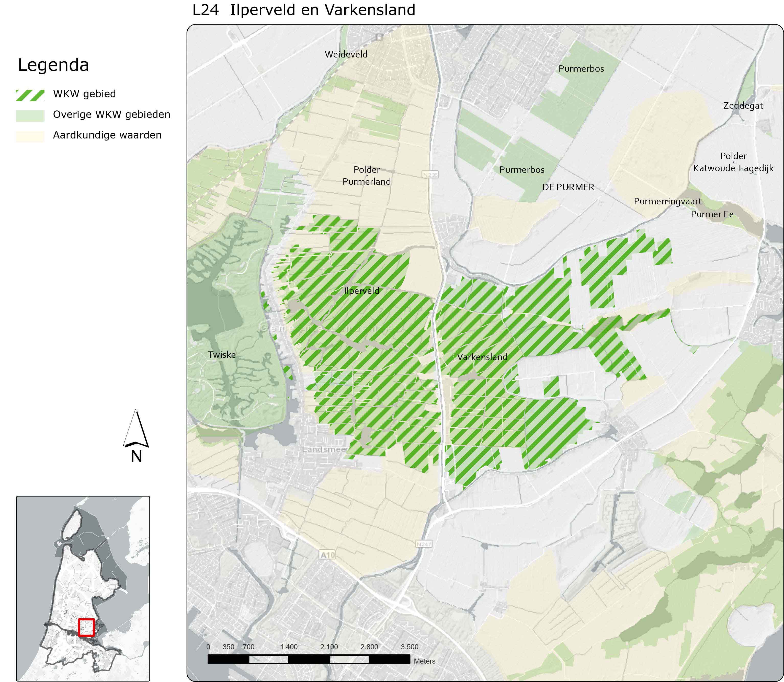Click the Aardkundige waarden beige legend swatch
The image size is (784, 682).
click(30, 136)
